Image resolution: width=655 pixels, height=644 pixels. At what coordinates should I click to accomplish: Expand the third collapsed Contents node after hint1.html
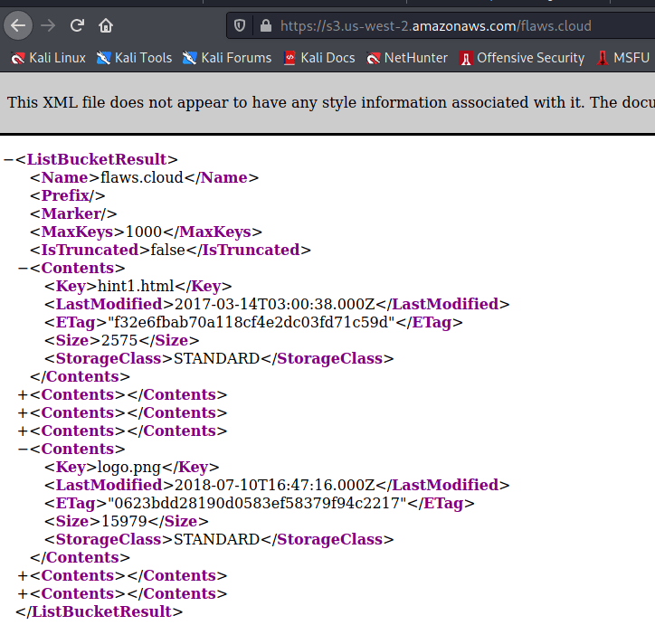(x=23, y=431)
